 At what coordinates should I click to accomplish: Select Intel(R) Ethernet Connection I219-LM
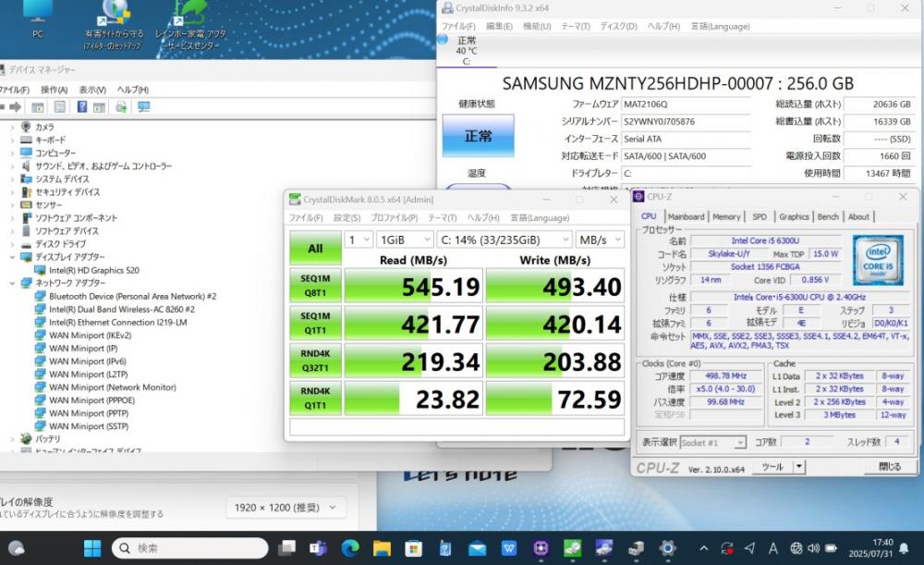(118, 322)
